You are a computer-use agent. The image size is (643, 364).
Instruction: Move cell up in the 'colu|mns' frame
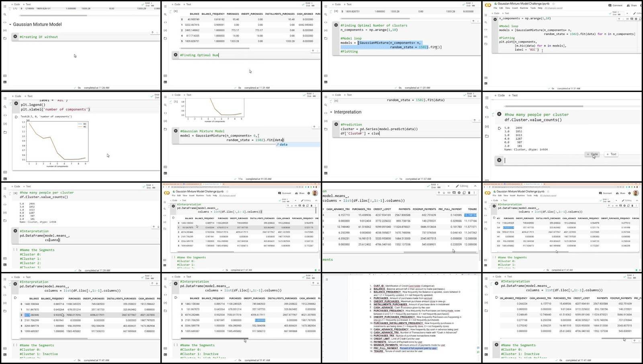(153, 227)
